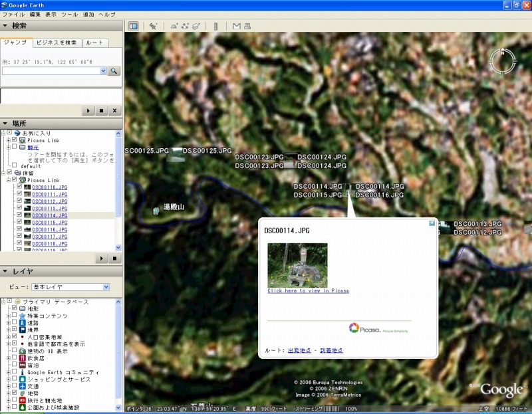Select the ruler measurement tool

pyautogui.click(x=215, y=26)
